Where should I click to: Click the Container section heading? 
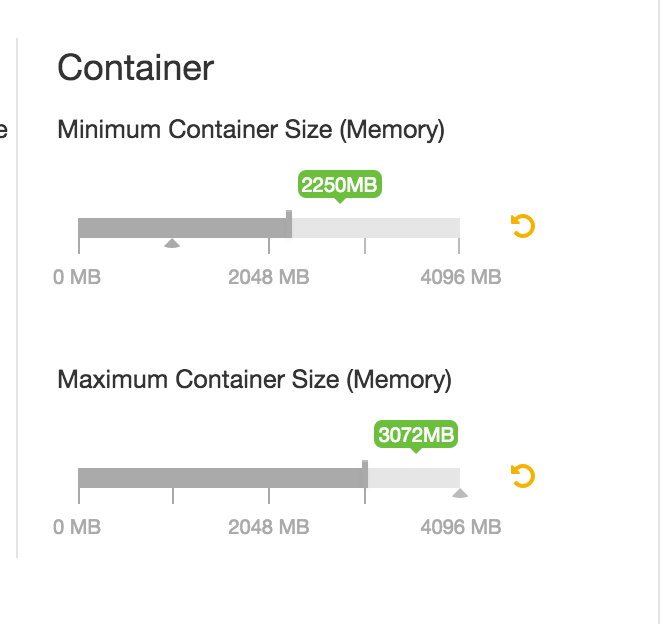(135, 68)
